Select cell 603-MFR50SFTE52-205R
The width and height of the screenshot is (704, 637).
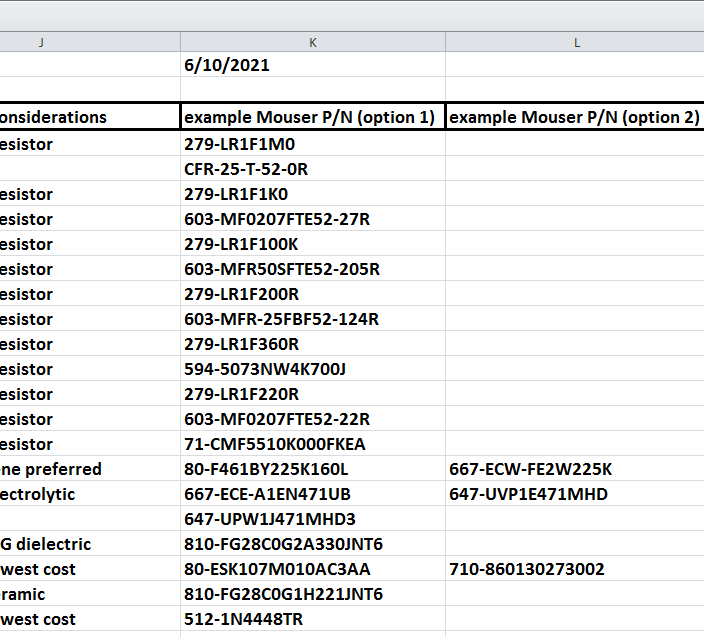click(313, 269)
